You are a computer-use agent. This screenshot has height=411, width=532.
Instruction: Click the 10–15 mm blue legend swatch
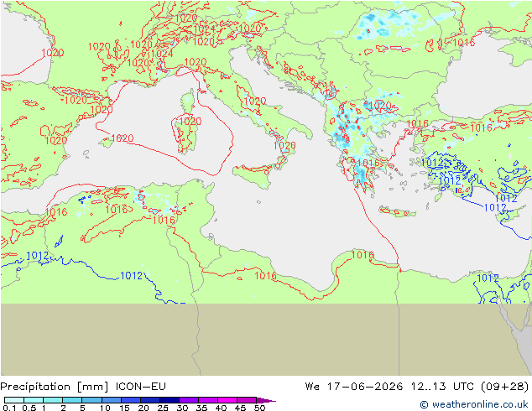point(112,400)
